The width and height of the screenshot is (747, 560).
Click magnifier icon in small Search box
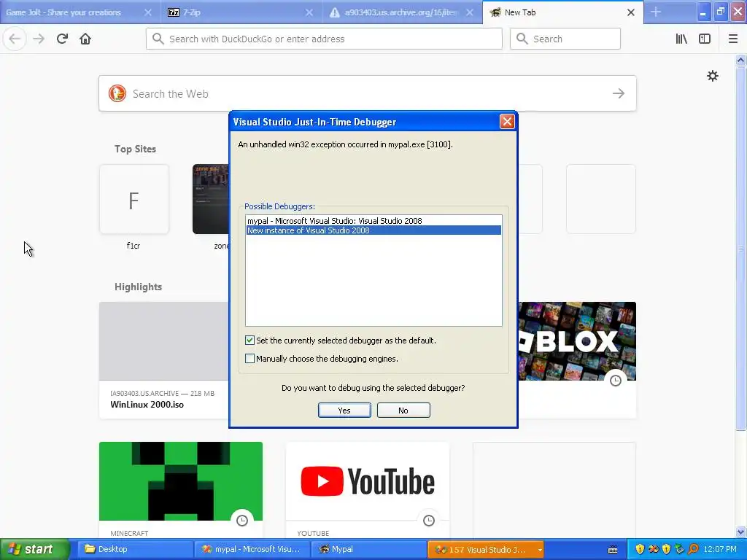click(x=522, y=39)
